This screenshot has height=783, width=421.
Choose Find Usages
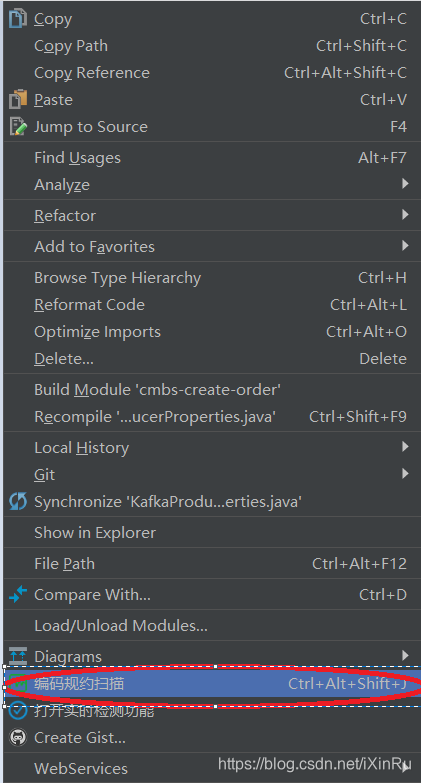point(212,158)
